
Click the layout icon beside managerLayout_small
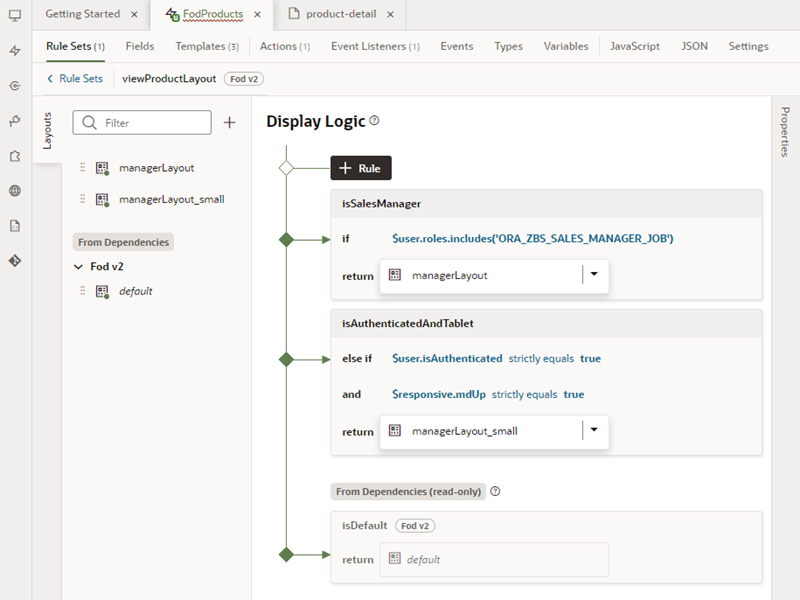[x=101, y=198]
